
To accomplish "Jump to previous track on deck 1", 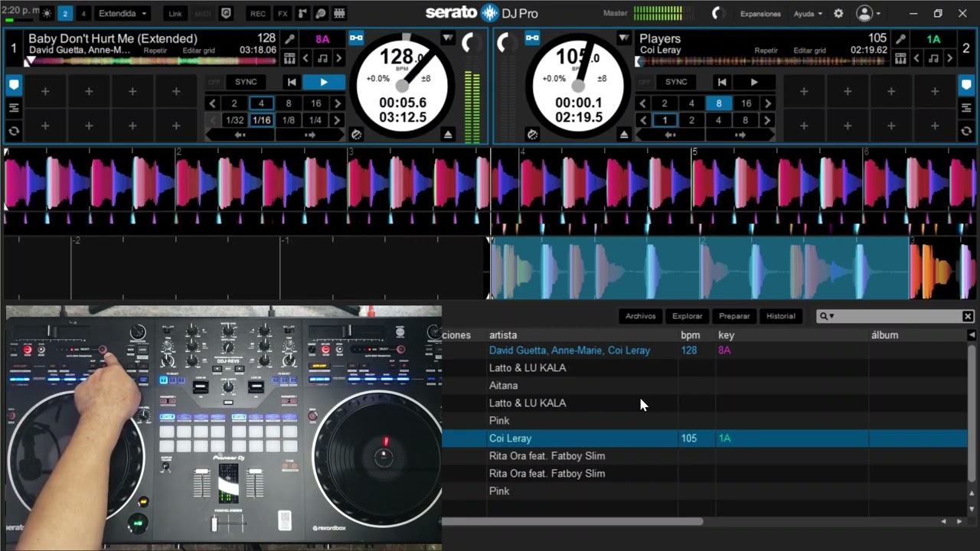I will click(292, 82).
